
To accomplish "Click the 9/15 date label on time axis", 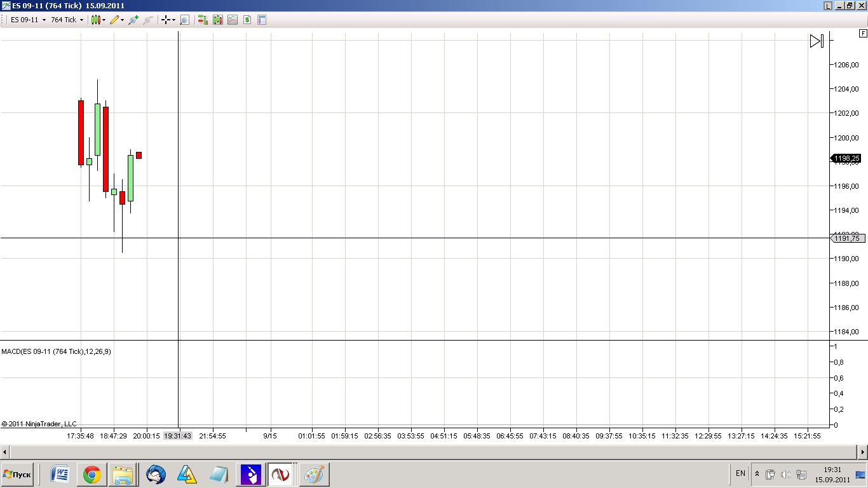I will [270, 436].
